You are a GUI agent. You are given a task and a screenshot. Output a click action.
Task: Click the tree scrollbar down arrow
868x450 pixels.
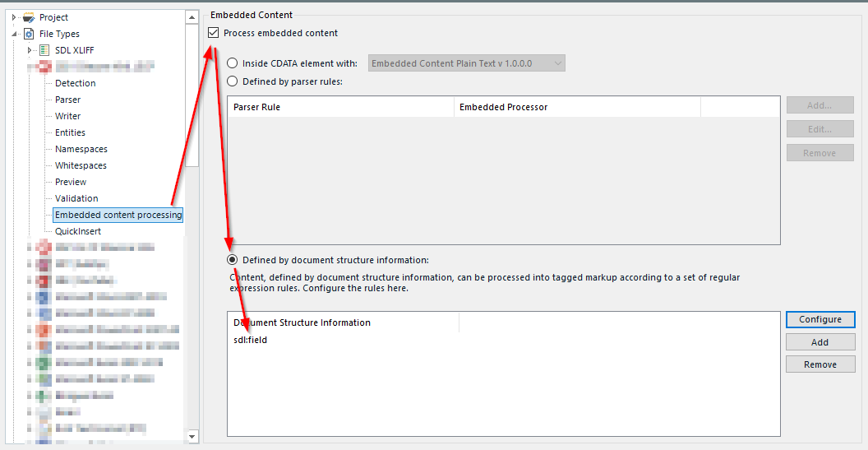pos(192,436)
